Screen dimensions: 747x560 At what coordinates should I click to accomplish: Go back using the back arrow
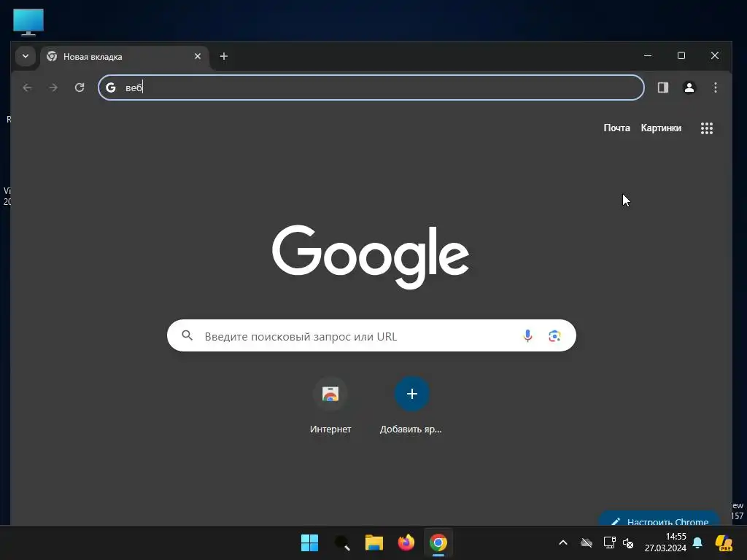click(x=28, y=87)
